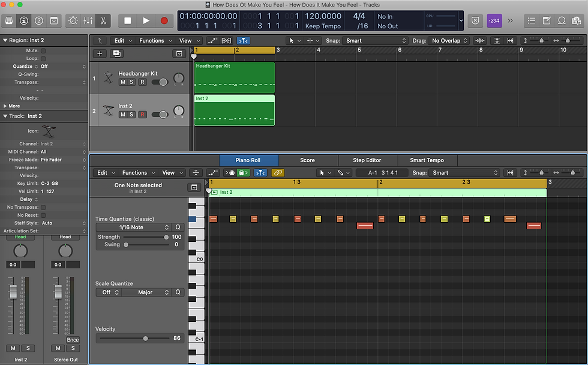Show more toolbar items chevron

[x=510, y=20]
